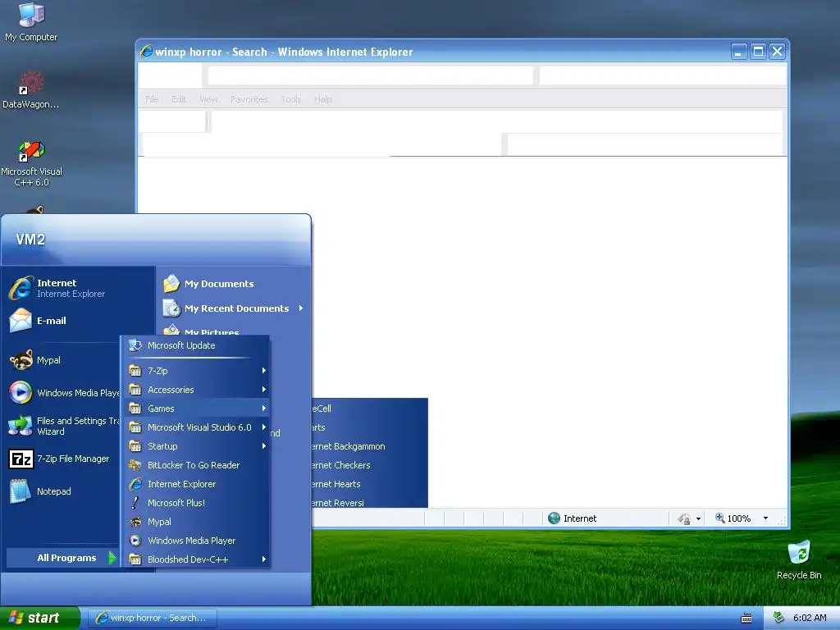
Task: Expand Microsoft Visual Studio 6.0 folder
Action: (196, 427)
